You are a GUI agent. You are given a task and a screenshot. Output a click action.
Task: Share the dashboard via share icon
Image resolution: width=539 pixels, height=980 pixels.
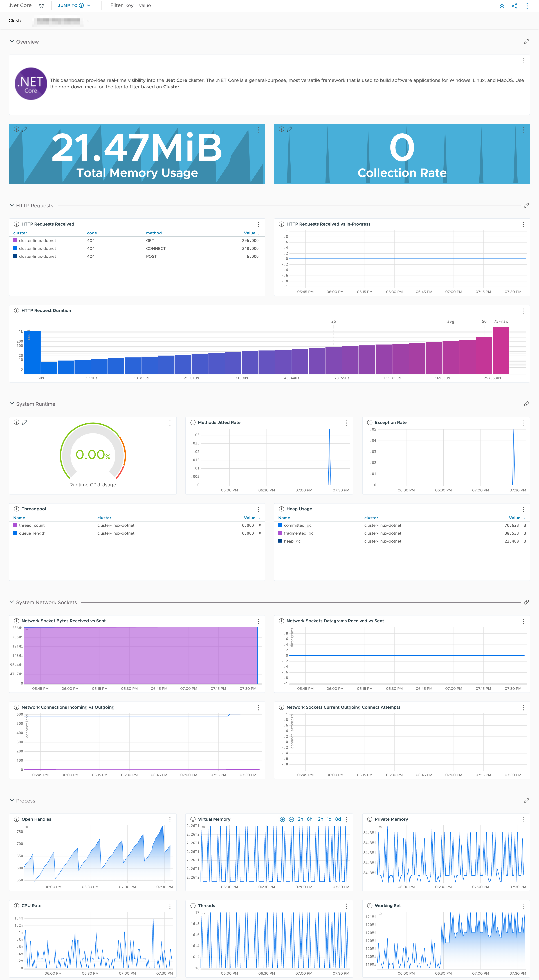point(514,6)
